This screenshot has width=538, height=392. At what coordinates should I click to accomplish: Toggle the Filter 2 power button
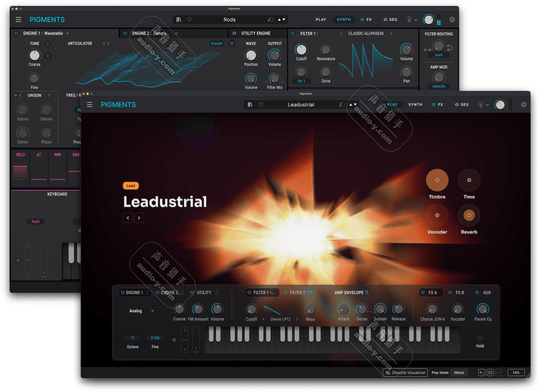point(286,292)
